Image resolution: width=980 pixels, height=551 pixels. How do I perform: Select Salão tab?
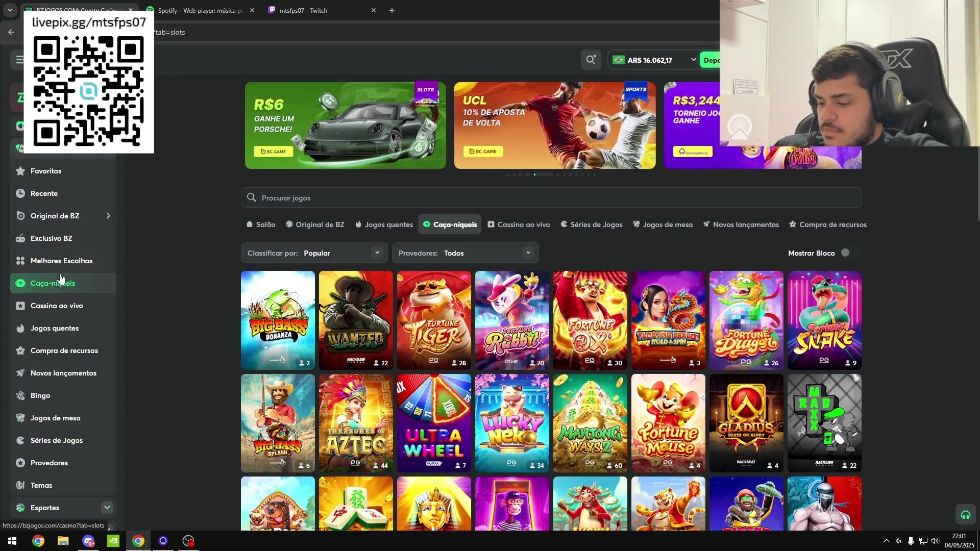click(x=261, y=224)
